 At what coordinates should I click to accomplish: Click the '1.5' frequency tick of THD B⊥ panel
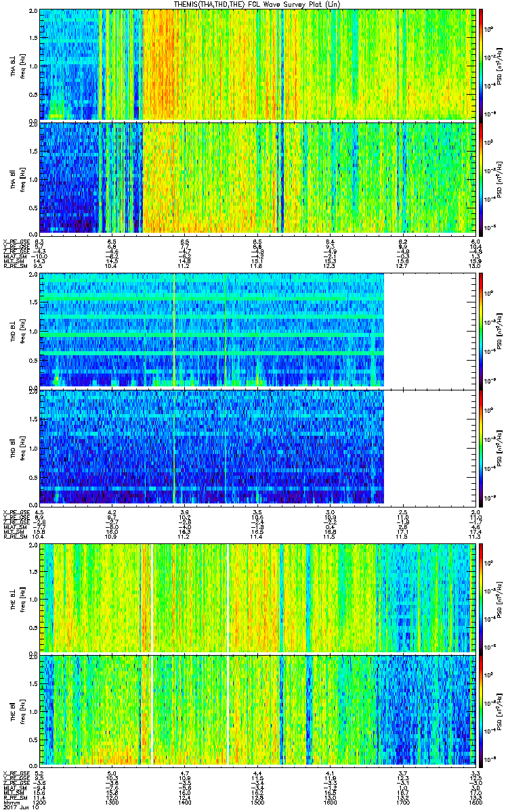[33, 302]
